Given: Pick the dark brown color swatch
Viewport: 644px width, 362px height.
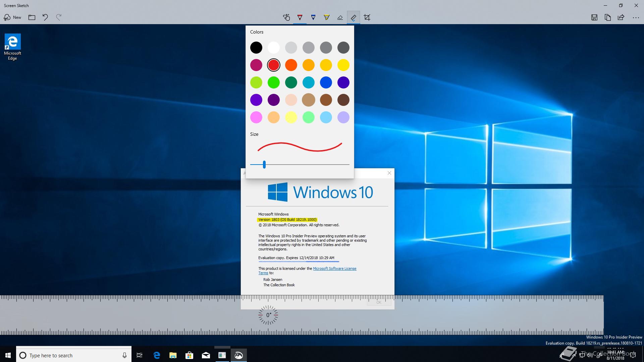Looking at the screenshot, I should pyautogui.click(x=343, y=100).
